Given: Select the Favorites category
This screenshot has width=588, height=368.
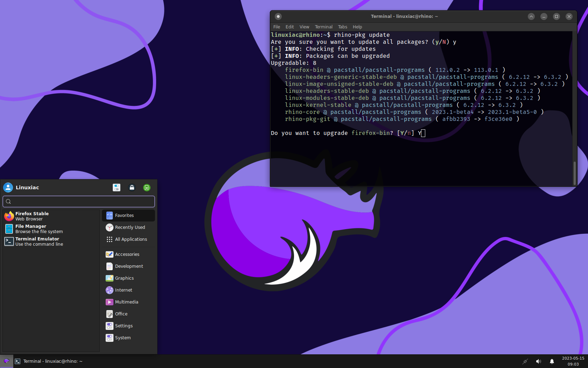Looking at the screenshot, I should coord(128,216).
